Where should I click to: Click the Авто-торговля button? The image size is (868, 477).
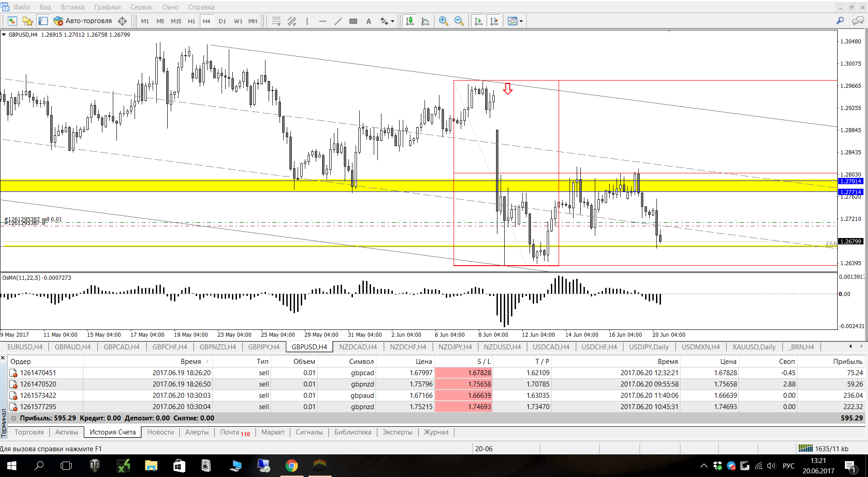[83, 21]
